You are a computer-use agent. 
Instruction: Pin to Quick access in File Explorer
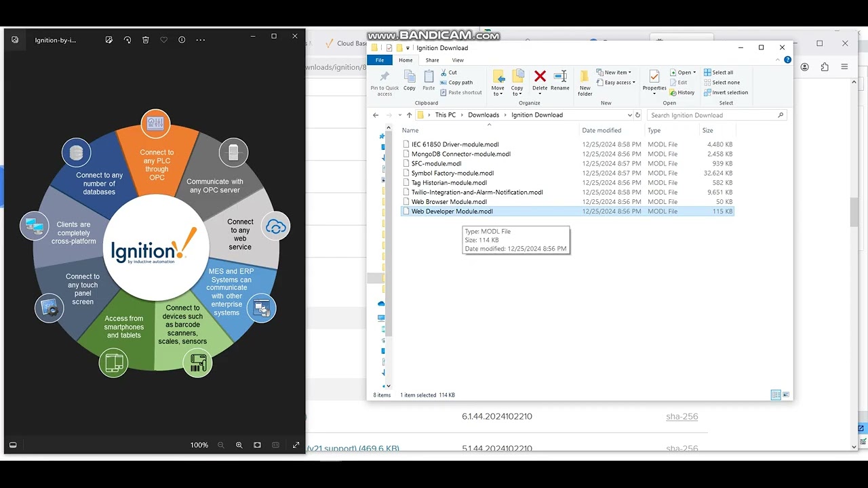[384, 83]
